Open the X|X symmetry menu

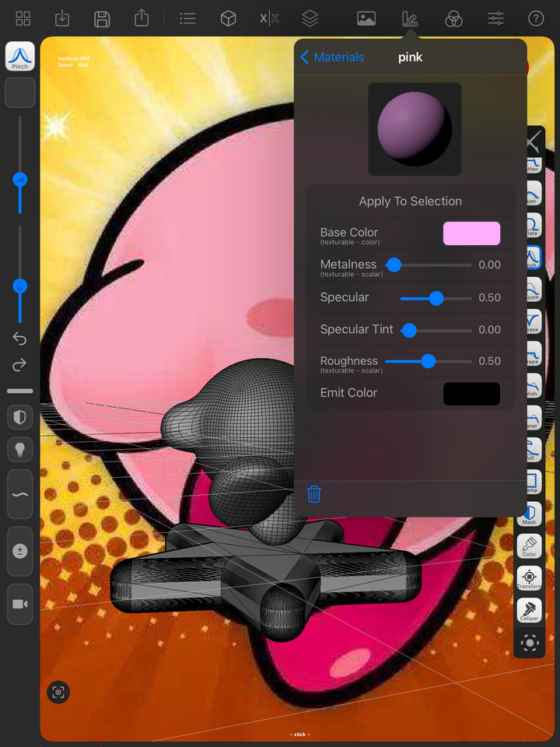(270, 19)
